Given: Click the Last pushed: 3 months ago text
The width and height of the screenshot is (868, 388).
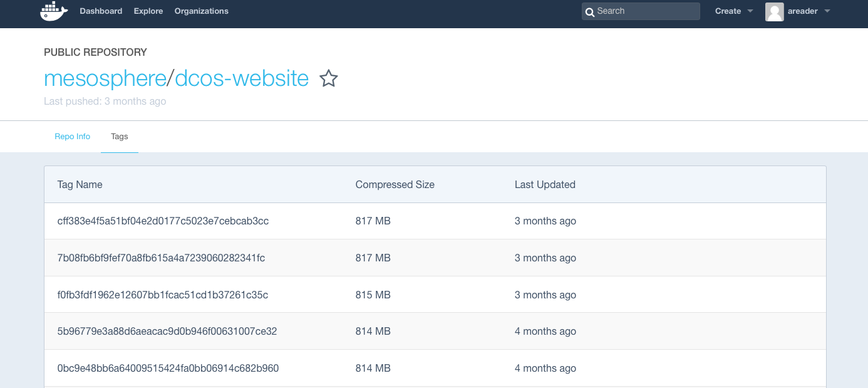Looking at the screenshot, I should pyautogui.click(x=105, y=102).
